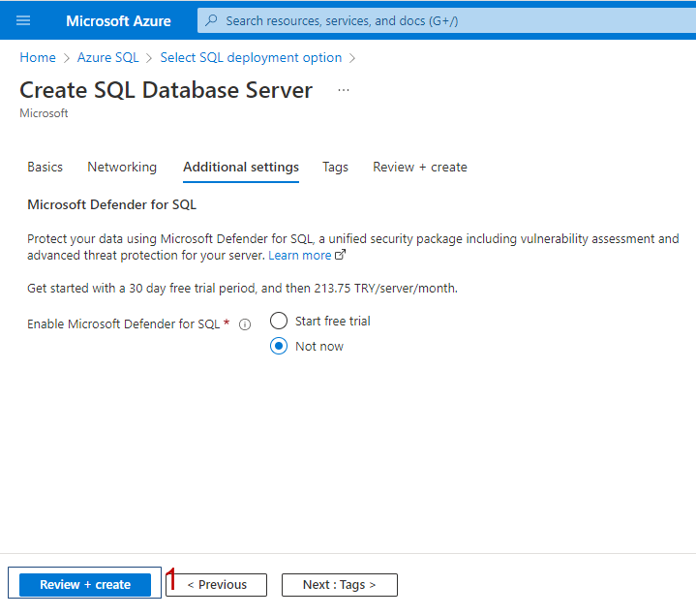The image size is (696, 616).
Task: Select the Start free trial option
Action: click(279, 321)
